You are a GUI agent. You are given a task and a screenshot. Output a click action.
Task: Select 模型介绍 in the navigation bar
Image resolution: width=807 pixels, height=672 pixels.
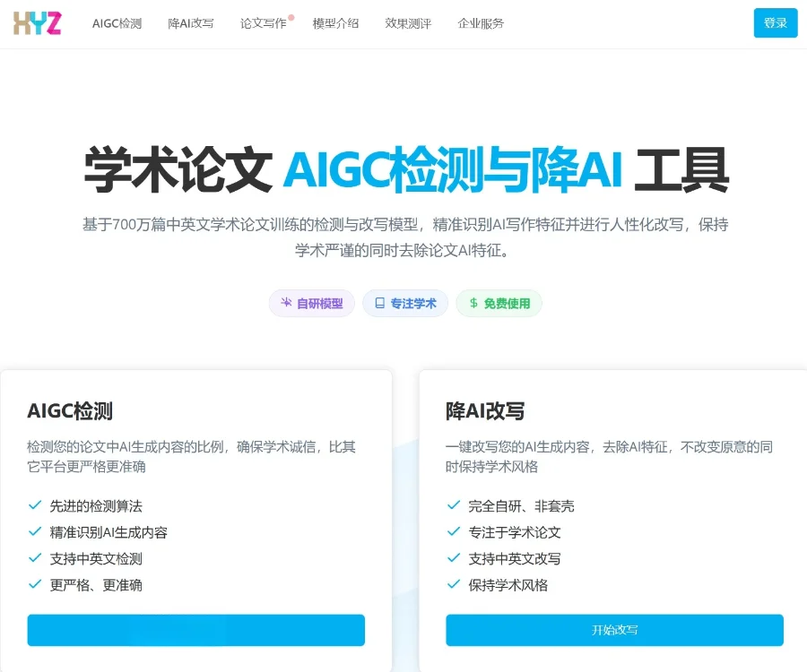(x=335, y=23)
